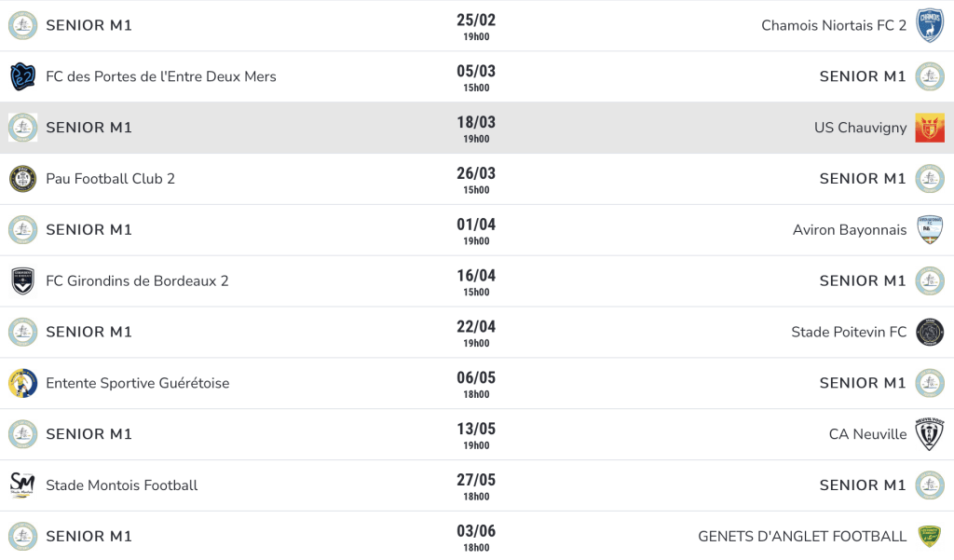Click the FC des Portes de l'Entre Deux Mers logo

(x=22, y=76)
